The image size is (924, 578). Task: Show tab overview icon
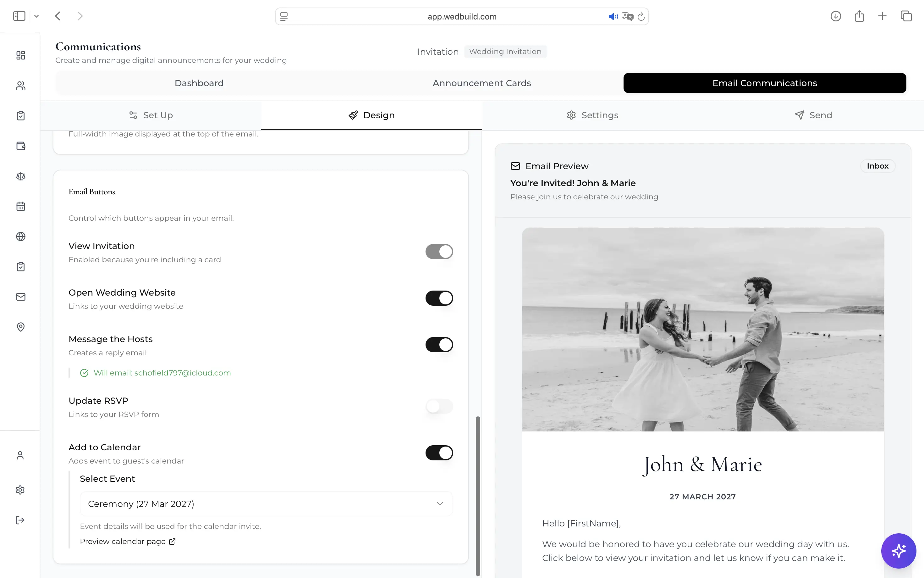coord(906,16)
